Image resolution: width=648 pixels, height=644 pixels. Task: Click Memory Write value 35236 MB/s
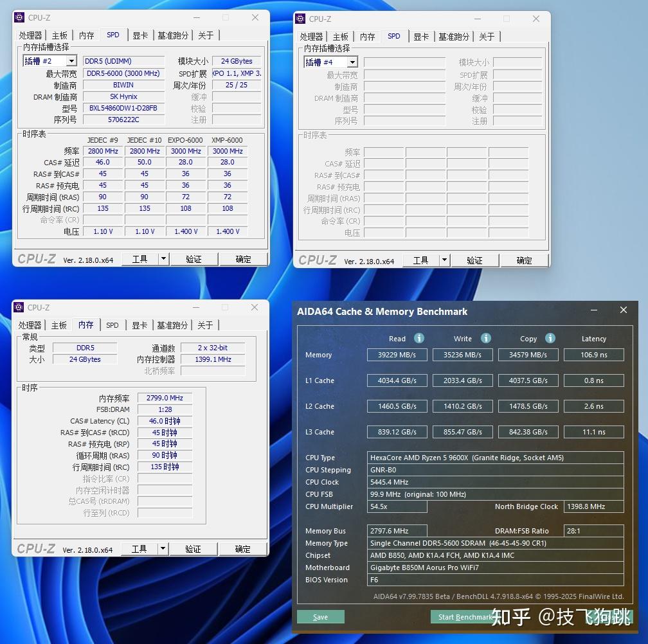coord(462,355)
